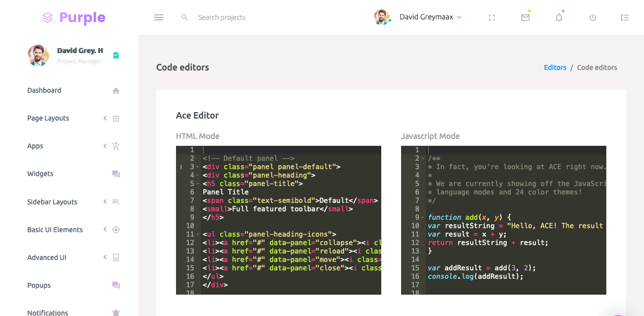Open David Greymaax profile dropdown
Viewport: 644px width, 316px height.
418,17
